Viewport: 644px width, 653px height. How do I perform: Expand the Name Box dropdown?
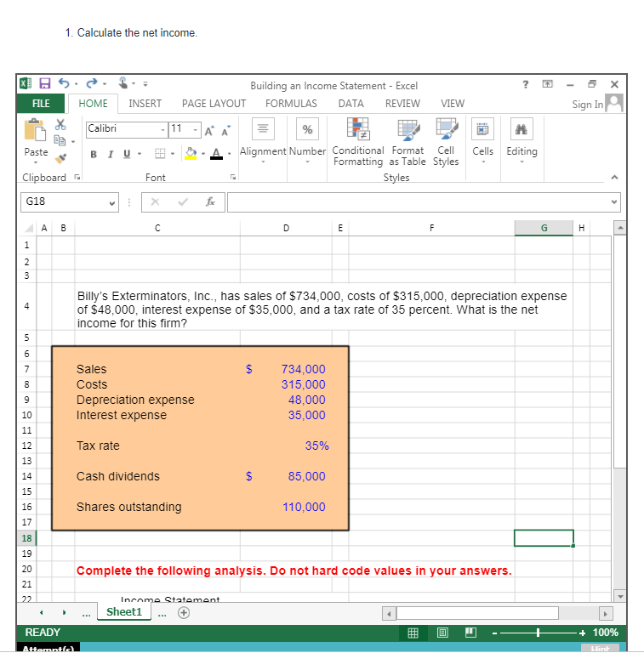pos(111,203)
